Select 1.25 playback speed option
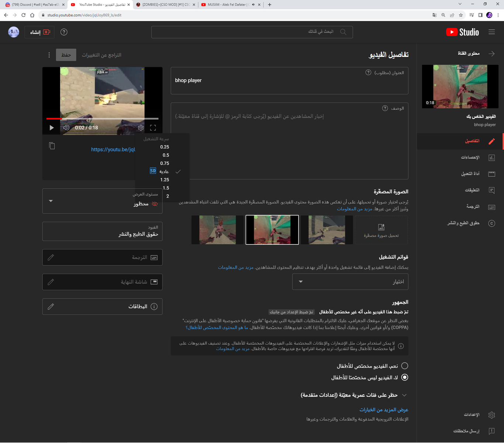The width and height of the screenshot is (504, 443). 165,180
